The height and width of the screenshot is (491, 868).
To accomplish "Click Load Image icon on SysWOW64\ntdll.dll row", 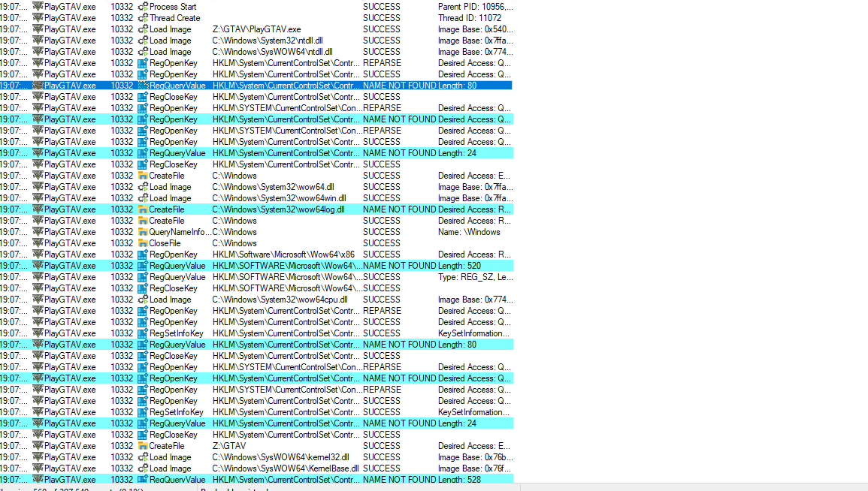I will coord(143,51).
